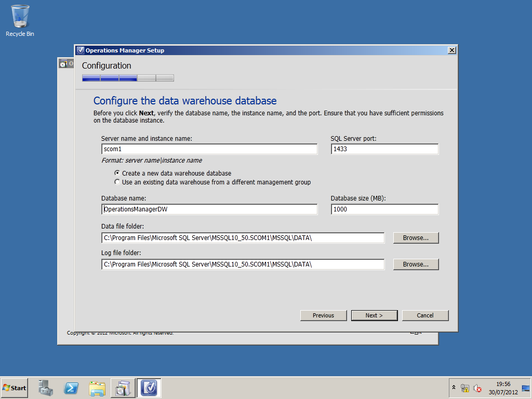
Task: Click the 'Configuration' step title
Action: click(x=107, y=65)
